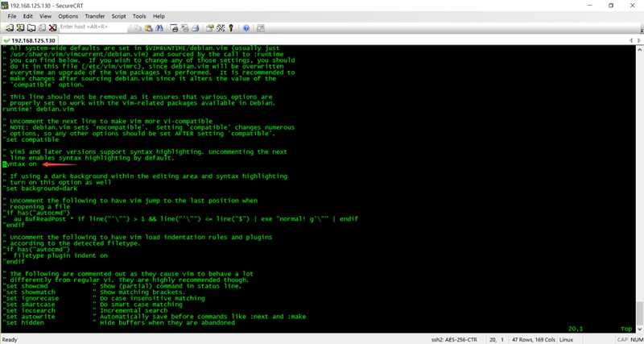Click the Connect in Tab icon
Image resolution: width=644 pixels, height=344 pixels.
[x=31, y=28]
